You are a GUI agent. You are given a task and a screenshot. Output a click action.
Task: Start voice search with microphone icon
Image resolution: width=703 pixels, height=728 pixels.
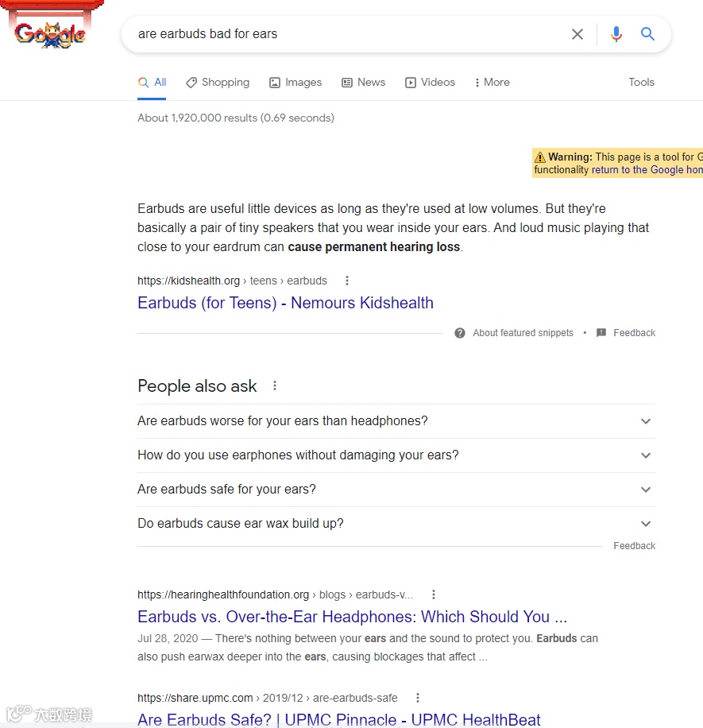pyautogui.click(x=616, y=34)
